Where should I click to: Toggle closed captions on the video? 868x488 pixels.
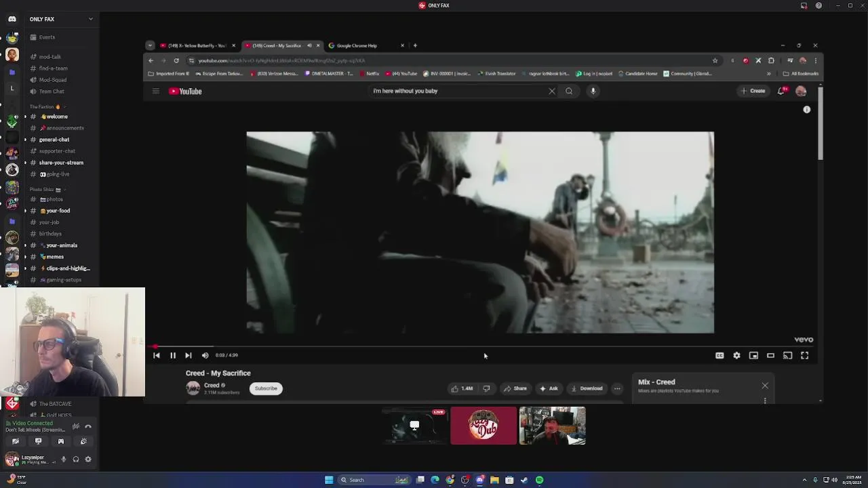click(719, 355)
